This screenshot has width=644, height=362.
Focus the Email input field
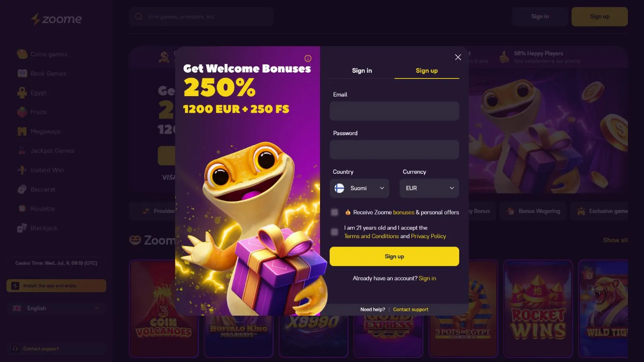click(394, 111)
